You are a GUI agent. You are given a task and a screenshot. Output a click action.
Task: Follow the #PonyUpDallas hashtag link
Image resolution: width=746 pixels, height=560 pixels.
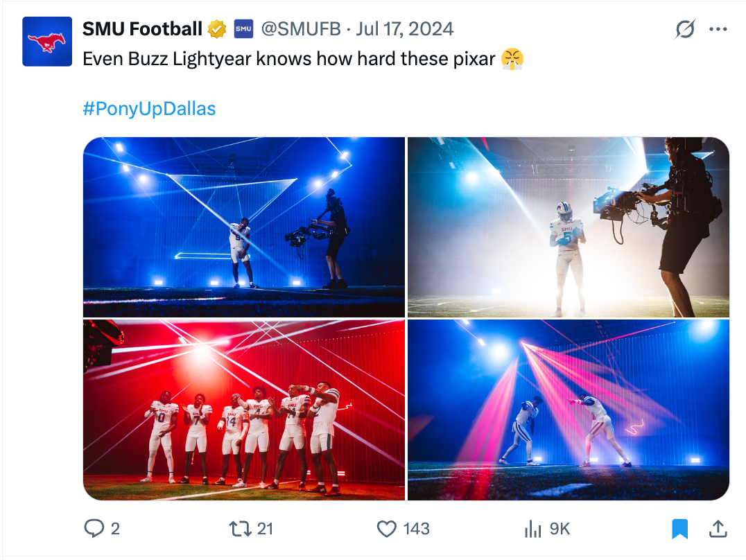(x=149, y=109)
